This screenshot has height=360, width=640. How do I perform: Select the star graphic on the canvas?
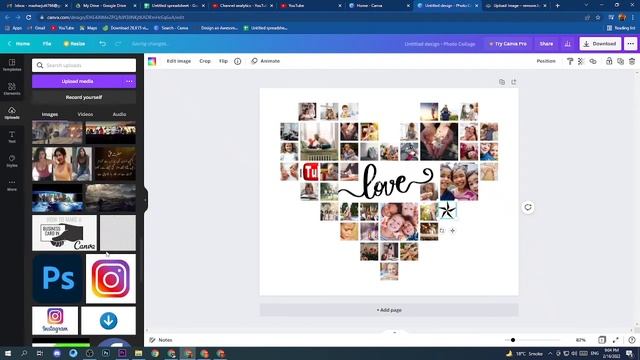pyautogui.click(x=447, y=211)
